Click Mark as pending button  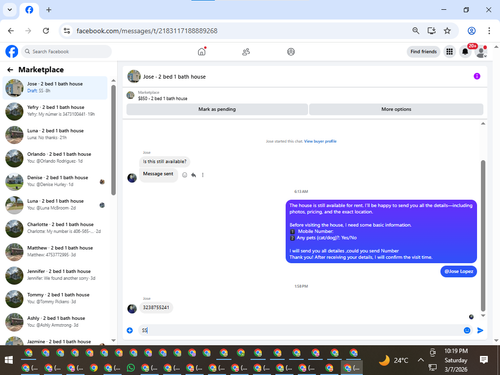pos(217,109)
